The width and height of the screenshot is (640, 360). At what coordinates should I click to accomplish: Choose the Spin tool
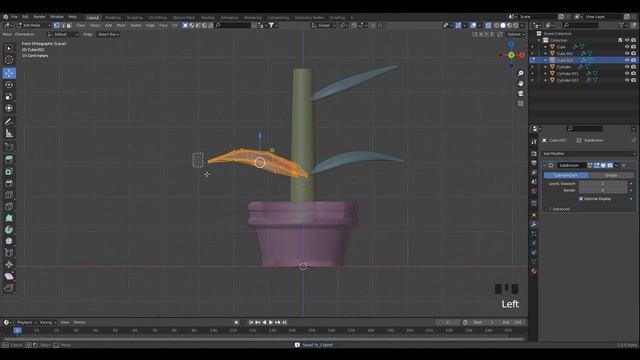9,230
